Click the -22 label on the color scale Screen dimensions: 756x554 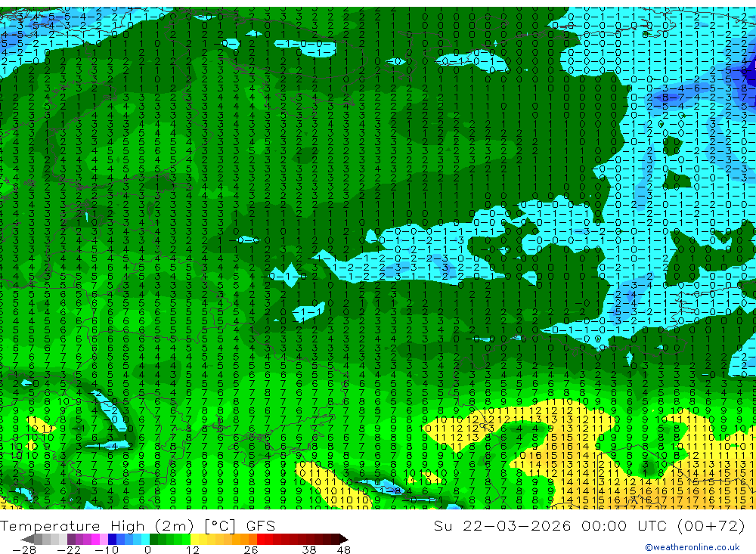(69, 550)
